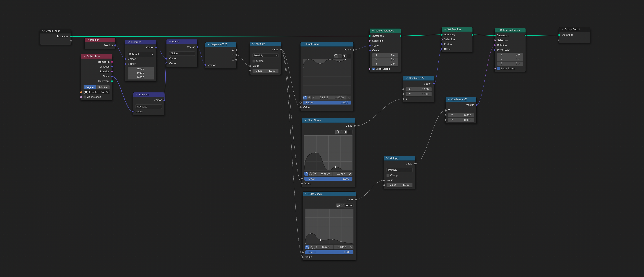This screenshot has height=277, width=644.
Task: Set auto-clamped handle on curve with point 0.3227
Action: point(316,247)
